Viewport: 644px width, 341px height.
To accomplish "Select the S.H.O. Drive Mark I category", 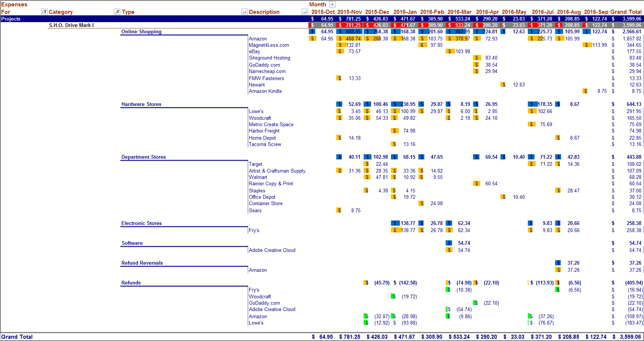I will 71,25.
